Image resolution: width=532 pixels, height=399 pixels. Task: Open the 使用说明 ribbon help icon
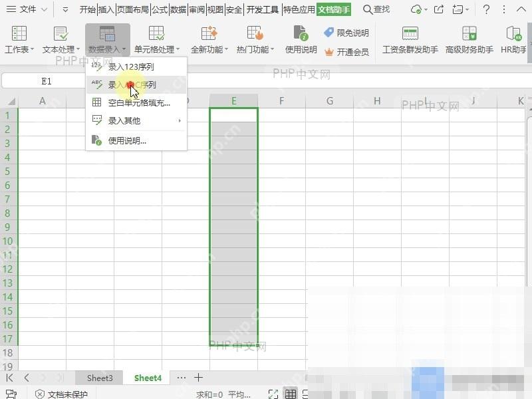pyautogui.click(x=301, y=33)
